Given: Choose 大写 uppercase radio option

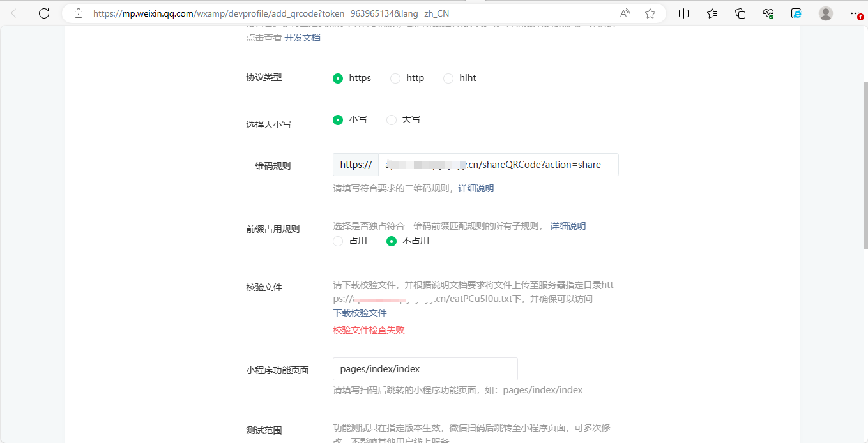Looking at the screenshot, I should tap(392, 119).
